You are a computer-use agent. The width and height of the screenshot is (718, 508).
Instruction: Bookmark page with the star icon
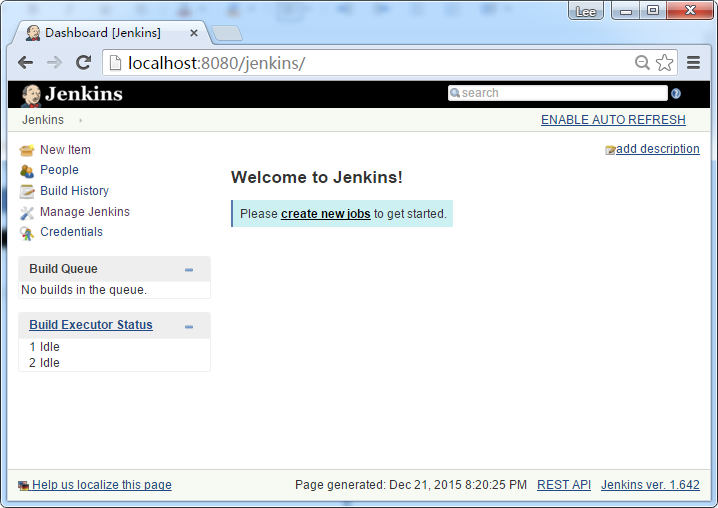click(x=665, y=63)
